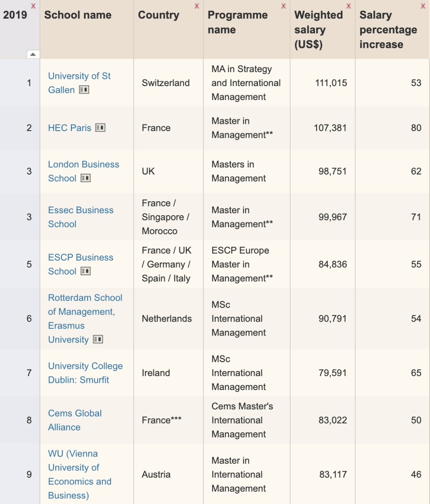
Task: Sort the table by School name header
Action: click(78, 15)
